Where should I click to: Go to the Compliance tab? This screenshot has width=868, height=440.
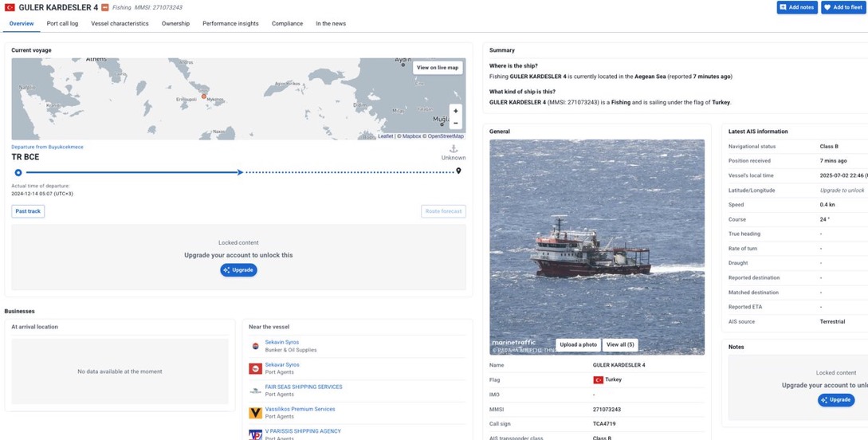[287, 24]
